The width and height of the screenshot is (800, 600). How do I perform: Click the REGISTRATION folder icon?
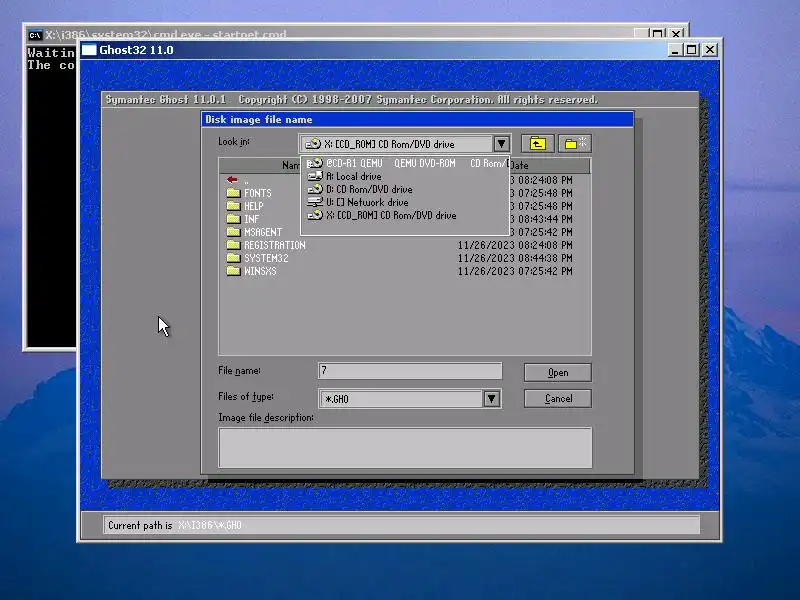[233, 245]
